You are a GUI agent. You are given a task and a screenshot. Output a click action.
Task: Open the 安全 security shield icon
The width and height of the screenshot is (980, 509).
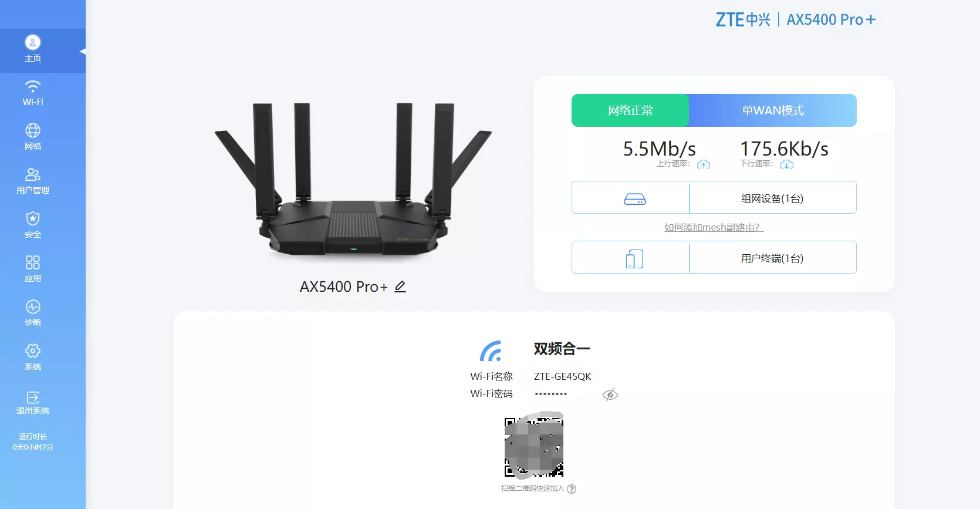(x=33, y=218)
